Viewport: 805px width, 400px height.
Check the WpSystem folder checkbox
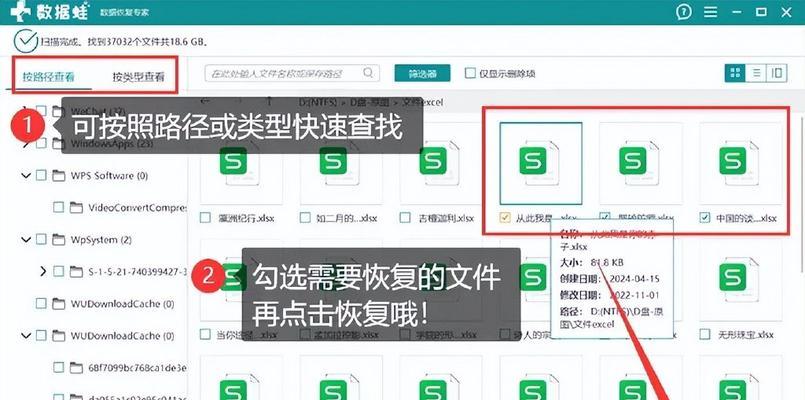[41, 239]
